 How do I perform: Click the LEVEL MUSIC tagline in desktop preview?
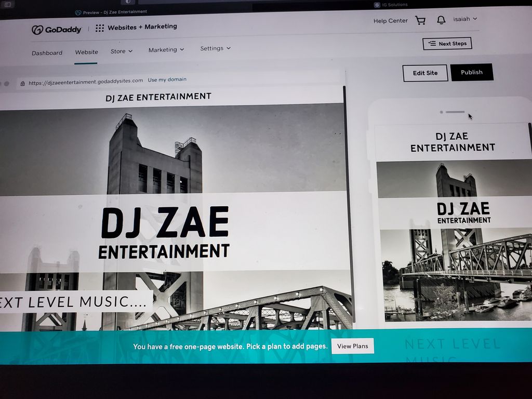coord(73,302)
